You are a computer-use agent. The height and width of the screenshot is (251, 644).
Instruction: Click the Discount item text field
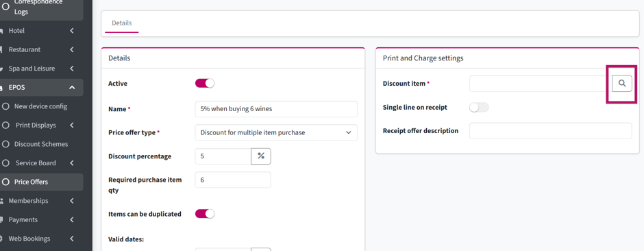541,84
